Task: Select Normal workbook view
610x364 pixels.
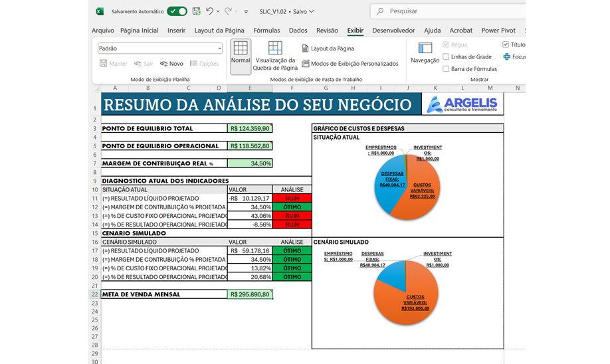Action: click(x=241, y=56)
